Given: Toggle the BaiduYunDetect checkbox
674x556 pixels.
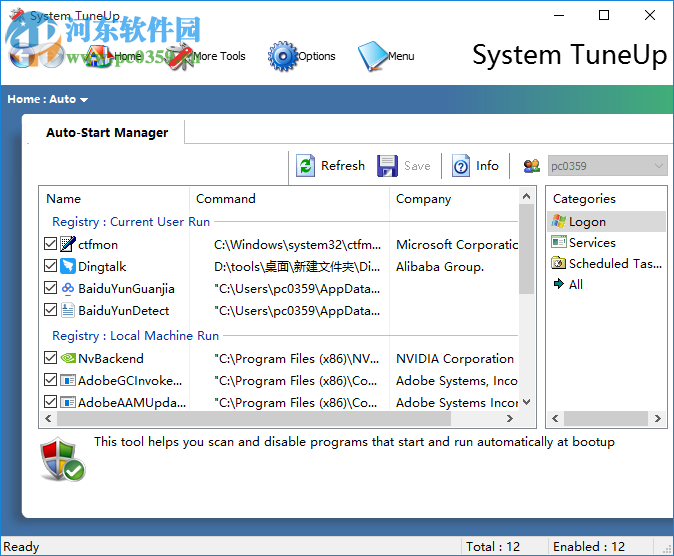Looking at the screenshot, I should 50,310.
